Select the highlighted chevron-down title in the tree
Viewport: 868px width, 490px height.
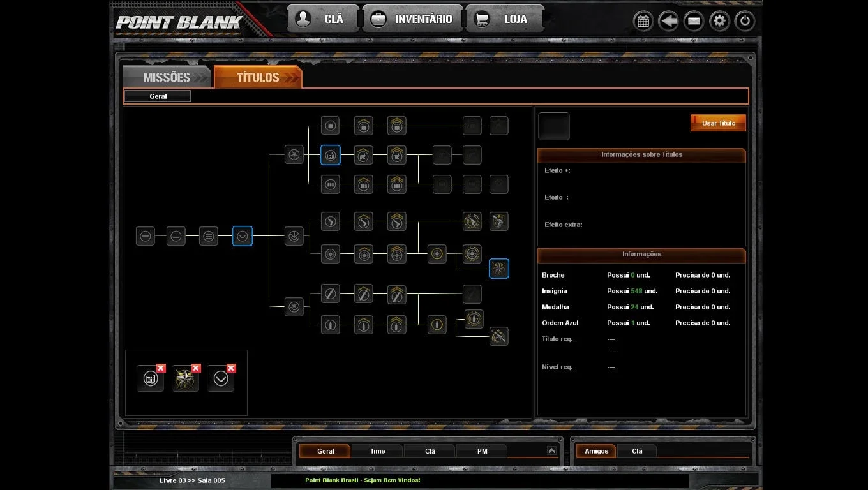243,236
